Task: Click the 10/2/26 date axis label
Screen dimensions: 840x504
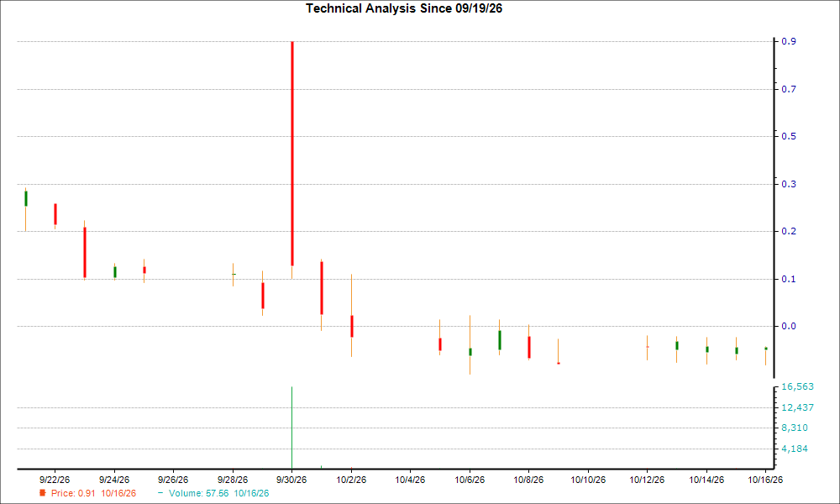Action: (351, 480)
